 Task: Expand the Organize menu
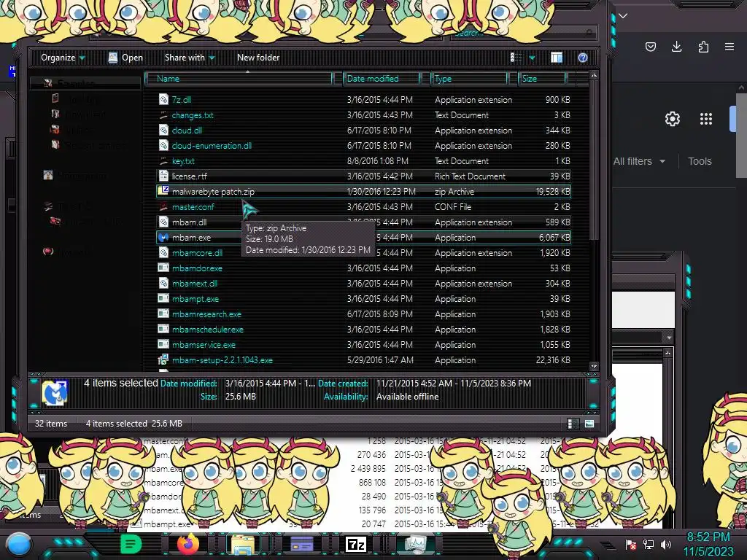(x=63, y=58)
